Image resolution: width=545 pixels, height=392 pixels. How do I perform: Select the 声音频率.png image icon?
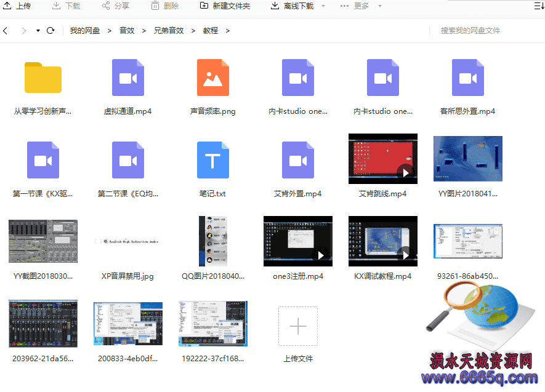[x=213, y=78]
